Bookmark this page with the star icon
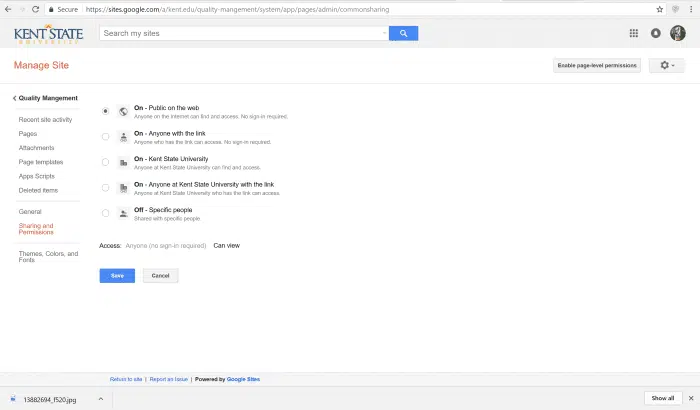The height and width of the screenshot is (410, 700). coord(659,9)
